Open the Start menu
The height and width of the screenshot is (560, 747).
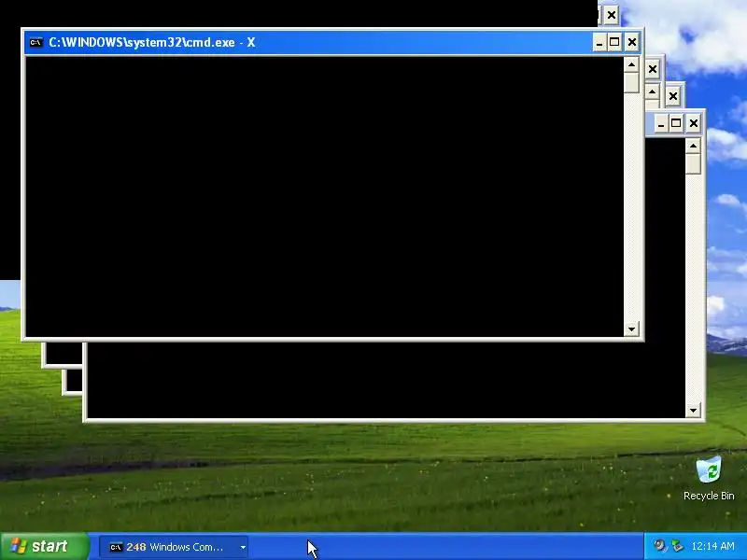click(44, 546)
